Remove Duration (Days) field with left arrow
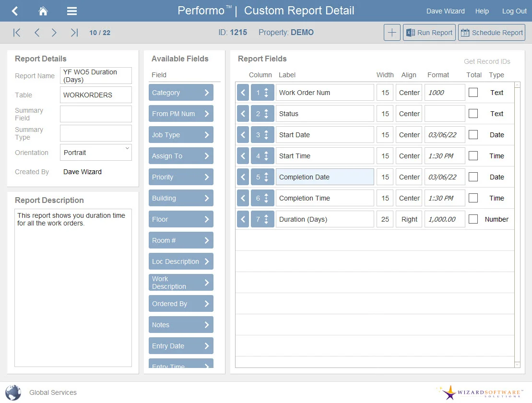 pyautogui.click(x=243, y=219)
